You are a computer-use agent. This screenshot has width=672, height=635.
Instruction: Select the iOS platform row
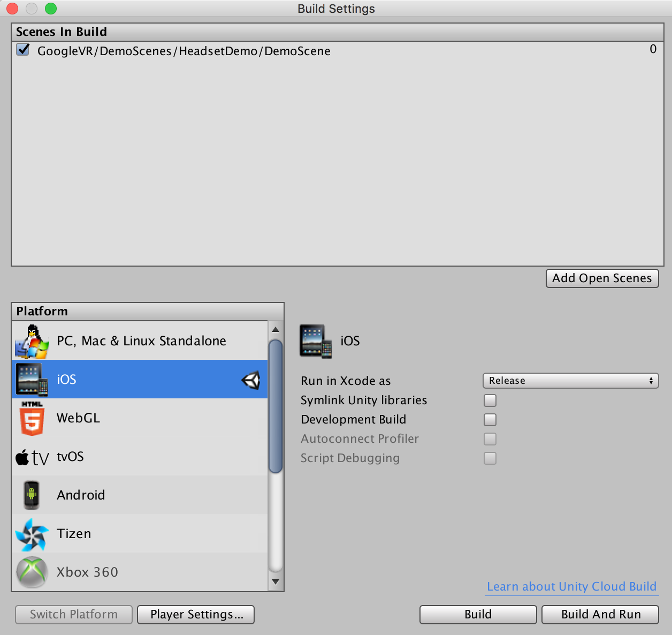click(140, 379)
